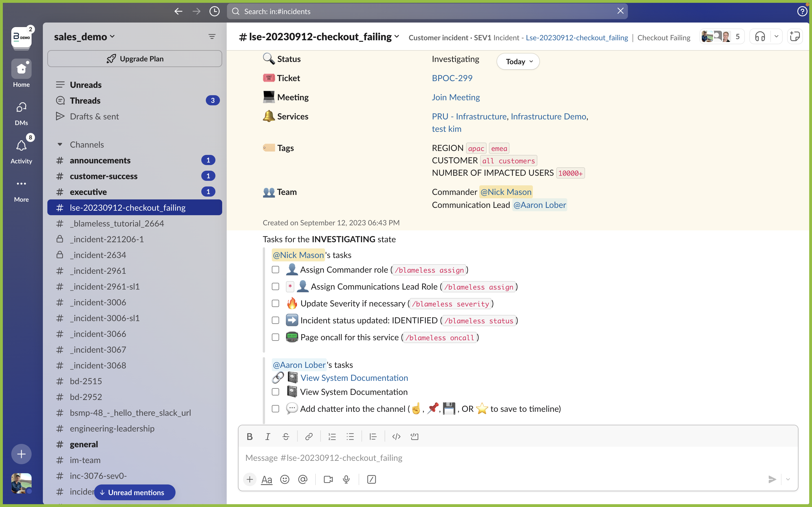Screen dimensions: 812x507
Task: Check off the Assign Commander role task
Action: [x=275, y=270]
